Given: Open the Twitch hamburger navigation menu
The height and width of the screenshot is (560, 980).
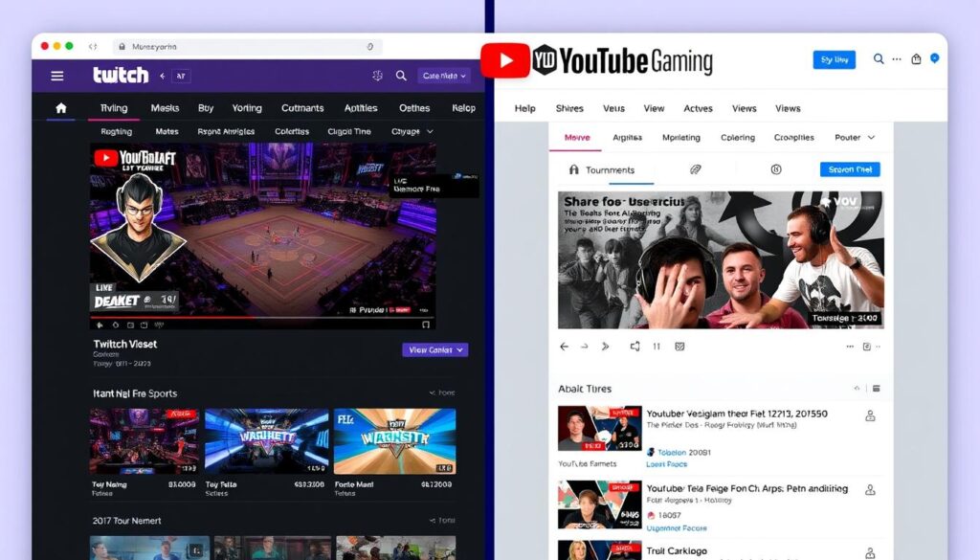Looking at the screenshot, I should [x=56, y=75].
